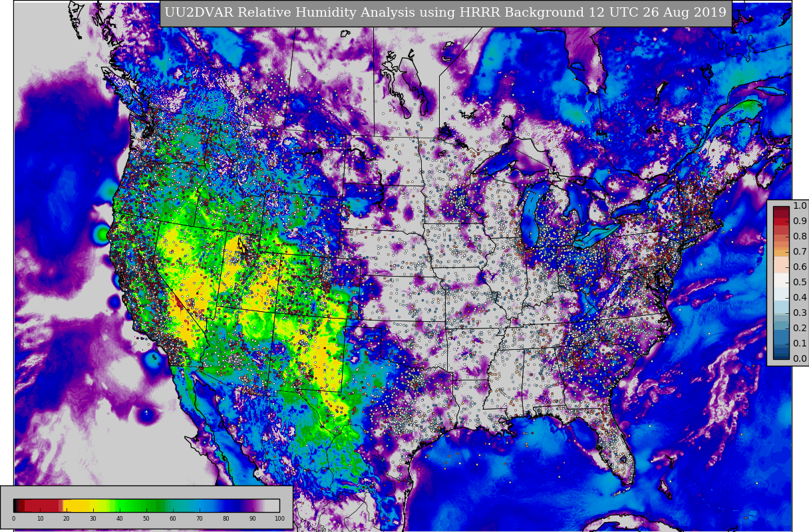Click the 0.7 label on the right colorbar
Screen dimensions: 809x532
(x=800, y=252)
